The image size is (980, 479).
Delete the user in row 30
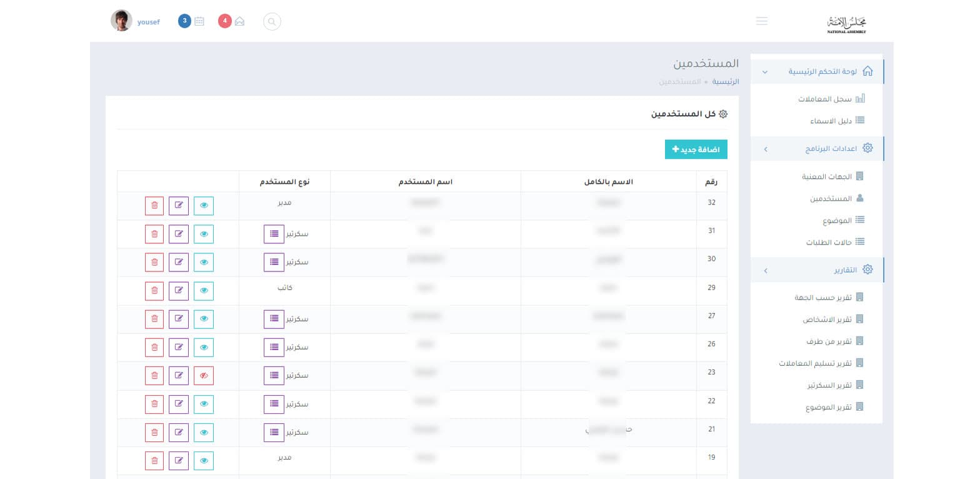click(155, 262)
